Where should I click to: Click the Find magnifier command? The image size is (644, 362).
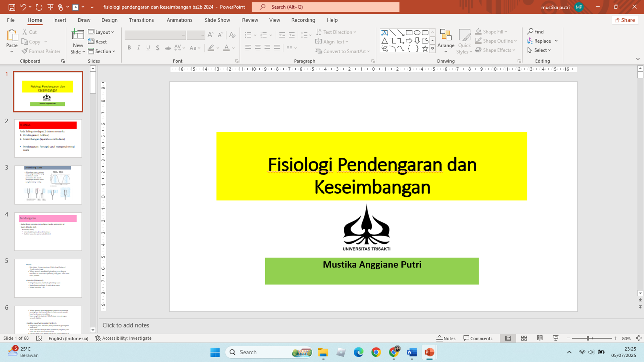[535, 32]
